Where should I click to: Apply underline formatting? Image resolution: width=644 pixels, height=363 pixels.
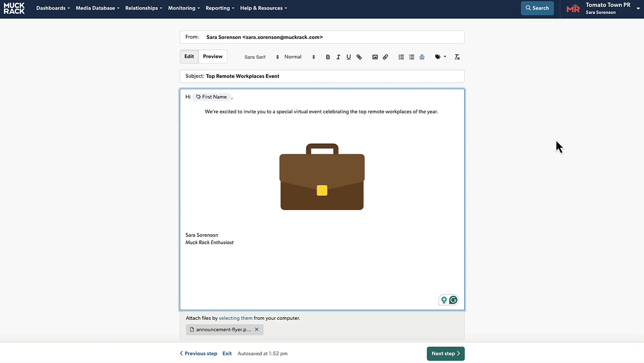[349, 57]
